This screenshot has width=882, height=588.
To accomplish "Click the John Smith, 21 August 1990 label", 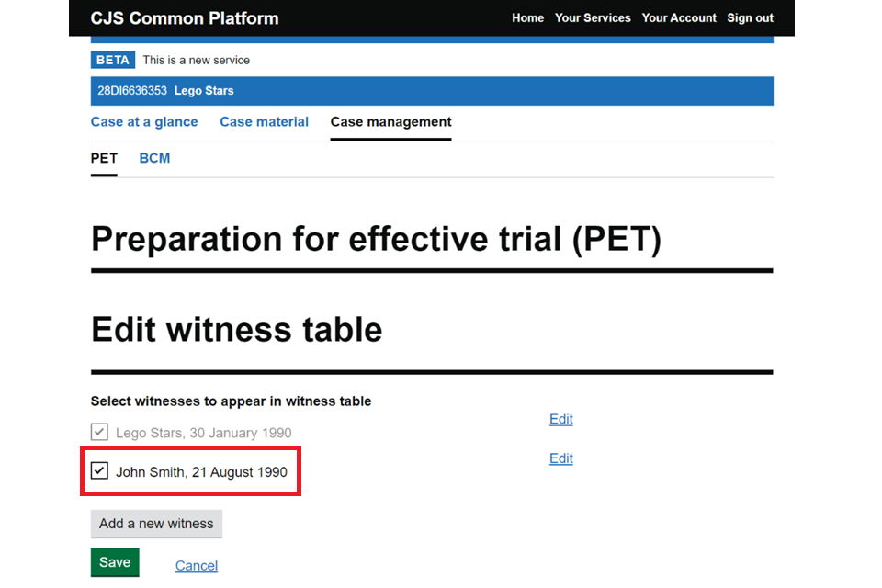I will [x=201, y=472].
